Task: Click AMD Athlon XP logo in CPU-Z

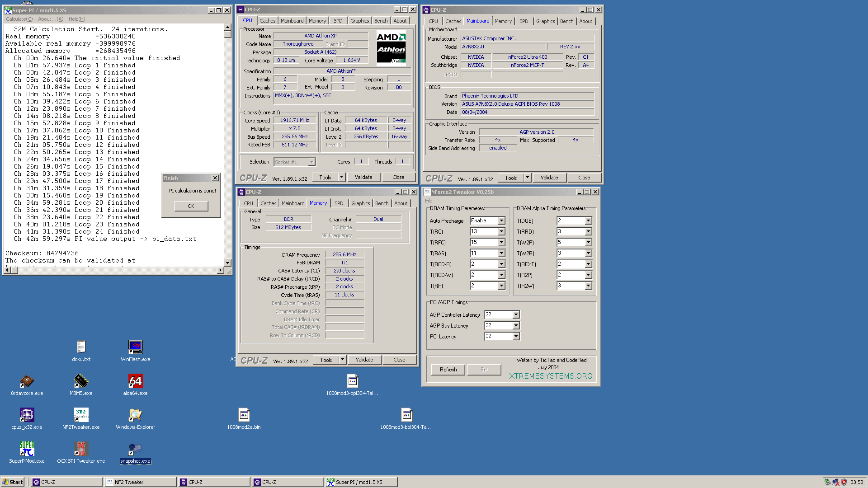Action: click(x=391, y=48)
